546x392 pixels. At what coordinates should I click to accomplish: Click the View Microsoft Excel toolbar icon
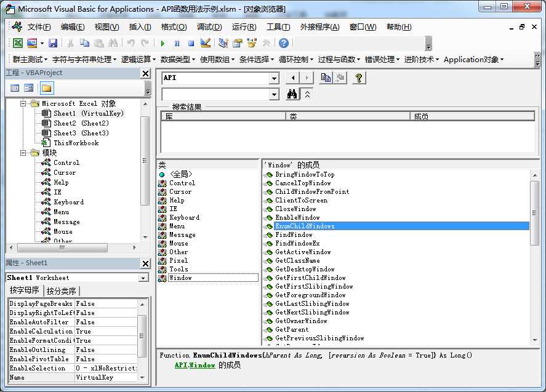click(x=18, y=43)
